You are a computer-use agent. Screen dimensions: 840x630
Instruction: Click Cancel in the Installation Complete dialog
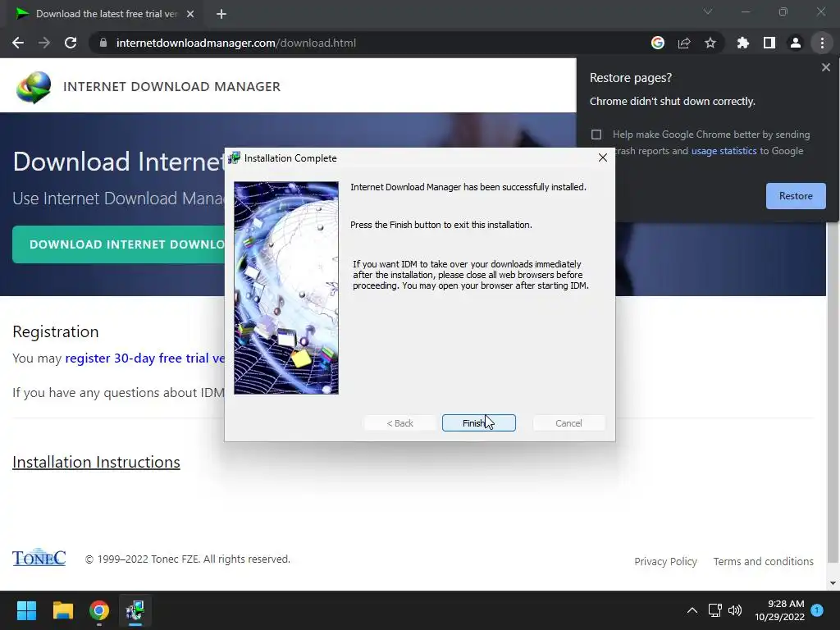click(568, 422)
